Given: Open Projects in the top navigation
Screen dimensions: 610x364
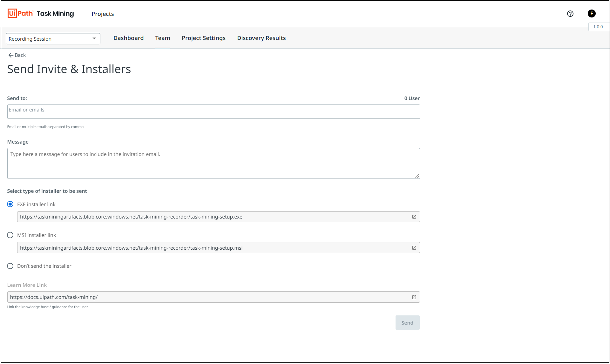Looking at the screenshot, I should tap(102, 14).
